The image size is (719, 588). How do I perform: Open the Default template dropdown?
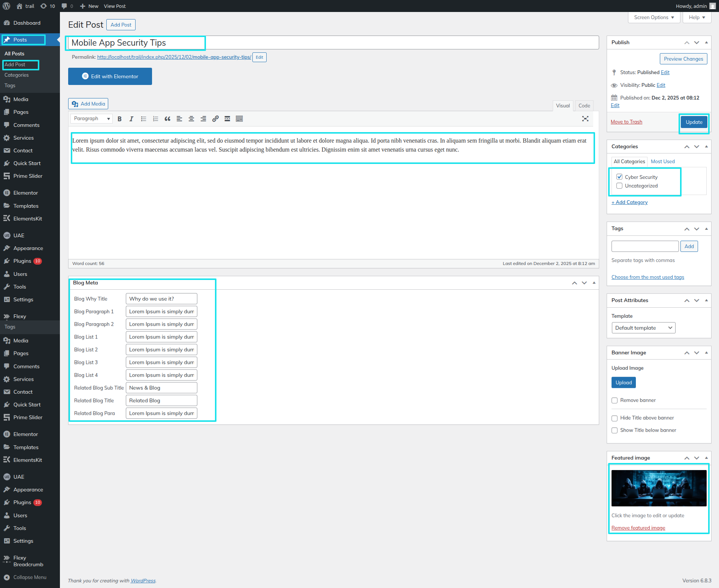pos(643,328)
